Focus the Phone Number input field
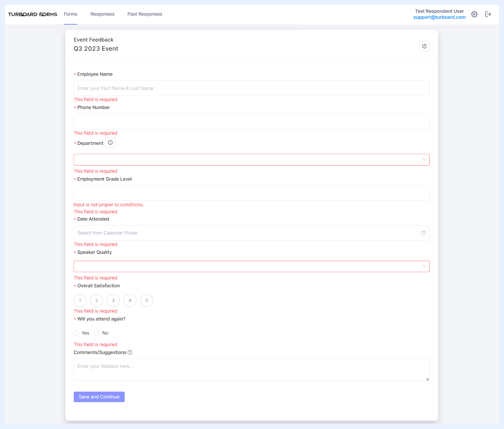Image resolution: width=504 pixels, height=429 pixels. click(251, 121)
